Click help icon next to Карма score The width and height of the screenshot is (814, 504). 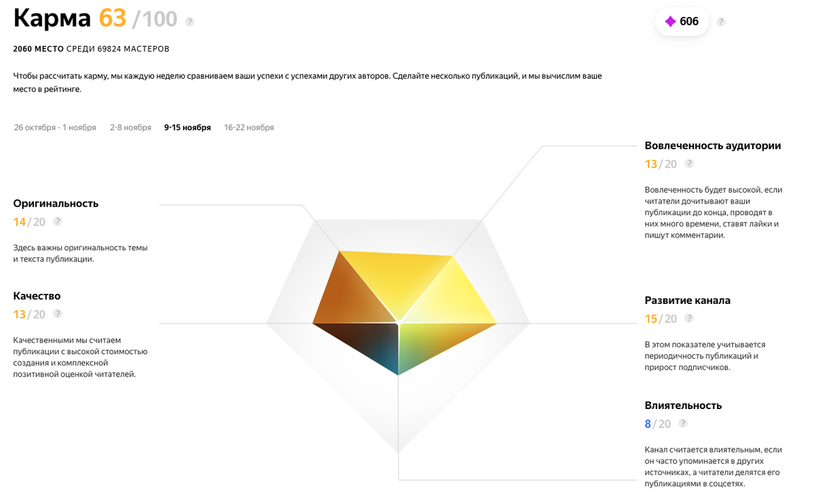tap(190, 22)
